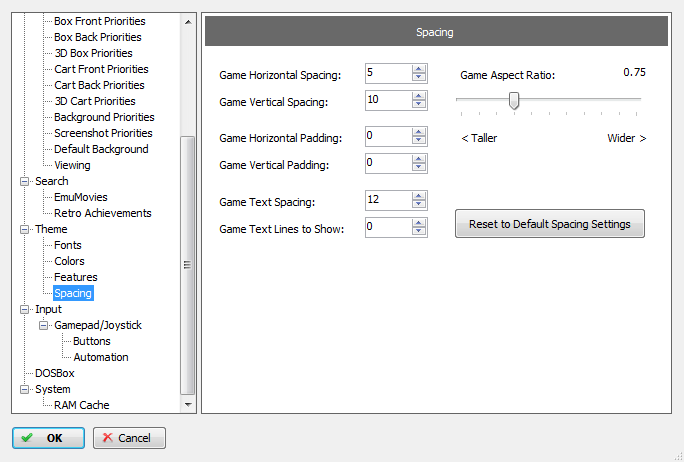Decrease Game Vertical Padding with down arrow
Viewport: 684px width, 462px height.
coord(419,167)
